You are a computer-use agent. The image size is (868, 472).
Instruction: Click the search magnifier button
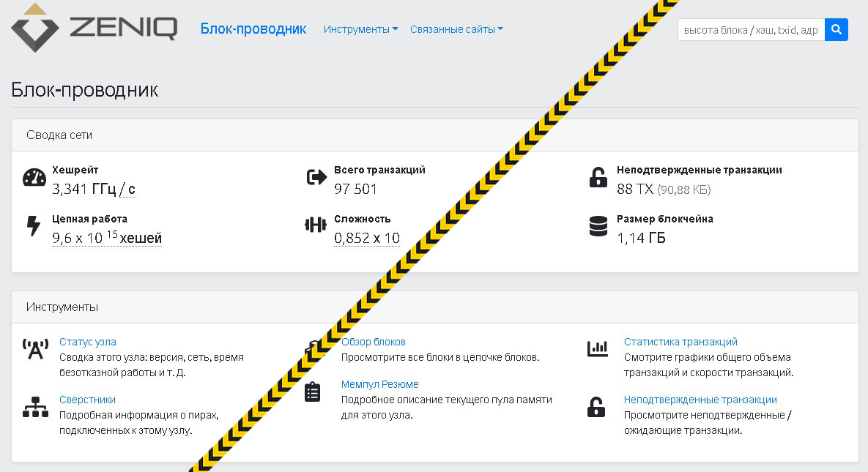836,30
